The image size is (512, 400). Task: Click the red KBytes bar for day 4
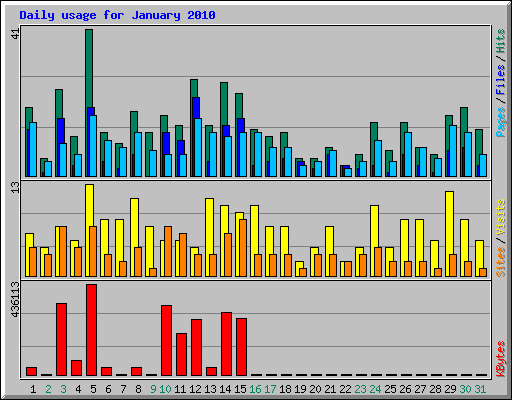tap(77, 368)
